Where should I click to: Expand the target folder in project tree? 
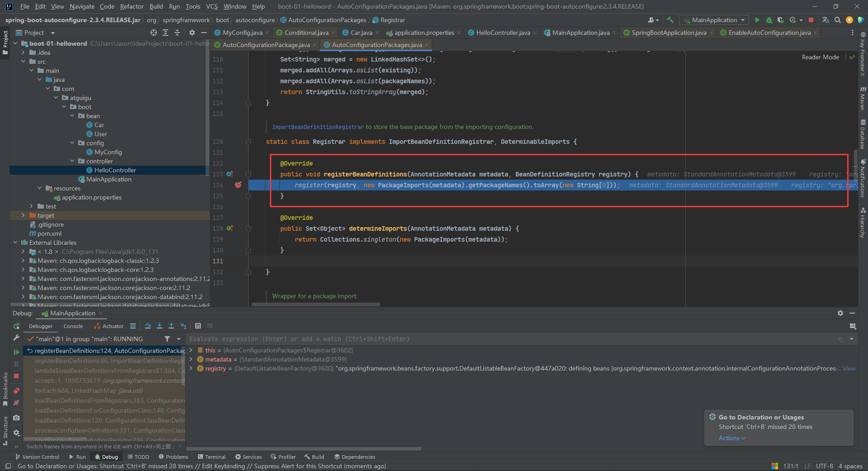click(23, 215)
